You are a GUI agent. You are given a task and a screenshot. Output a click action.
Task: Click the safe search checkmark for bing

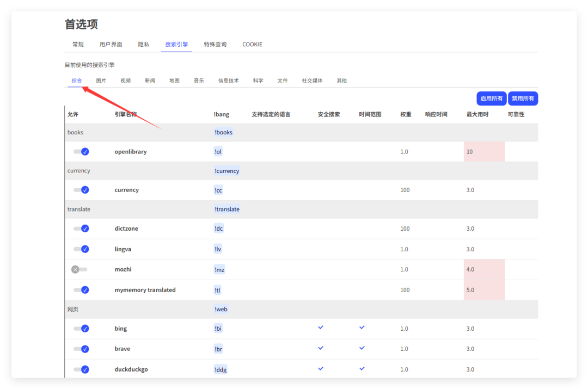320,328
